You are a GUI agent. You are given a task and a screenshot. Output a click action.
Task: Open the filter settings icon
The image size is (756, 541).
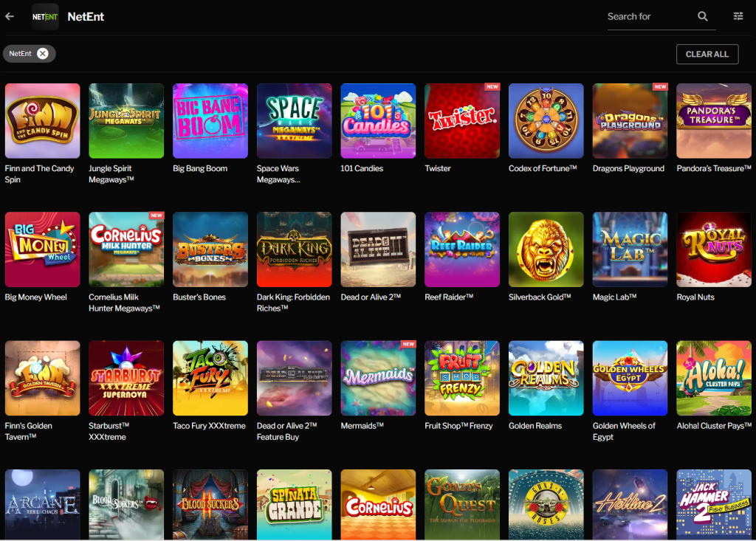click(x=738, y=16)
